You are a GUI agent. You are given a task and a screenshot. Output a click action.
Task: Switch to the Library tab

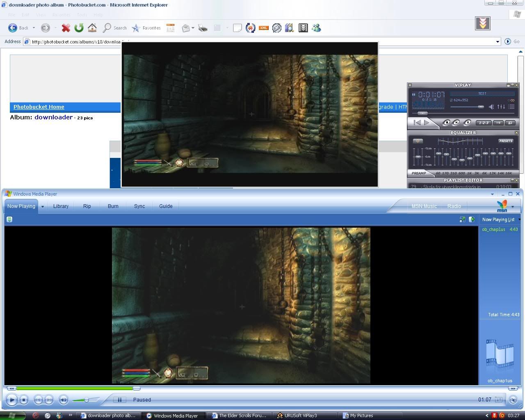coord(61,206)
